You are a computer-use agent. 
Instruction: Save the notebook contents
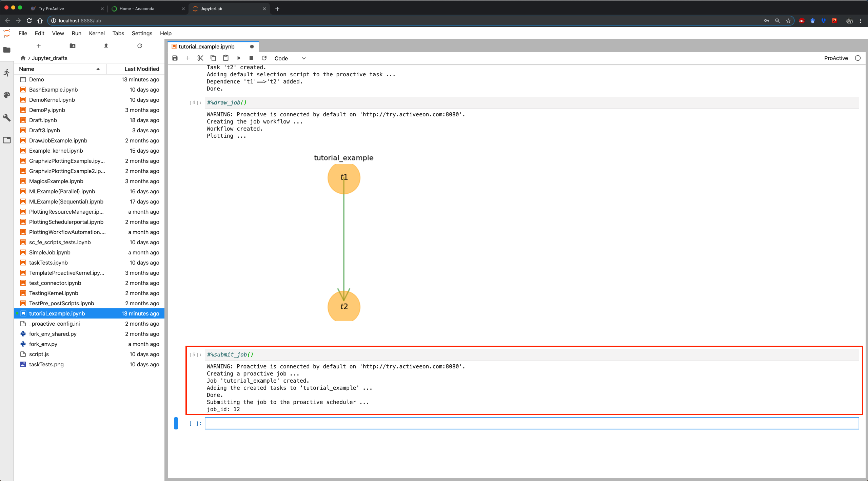(175, 58)
